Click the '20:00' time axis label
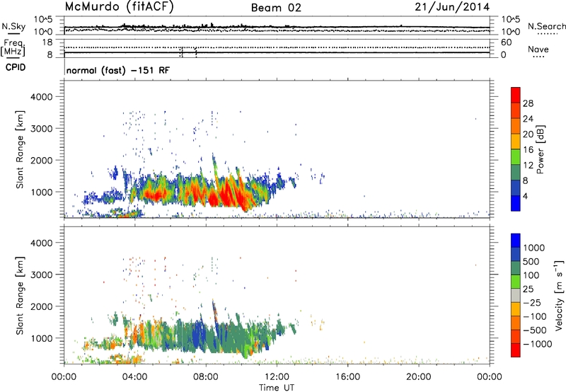566x392 pixels. [x=418, y=377]
